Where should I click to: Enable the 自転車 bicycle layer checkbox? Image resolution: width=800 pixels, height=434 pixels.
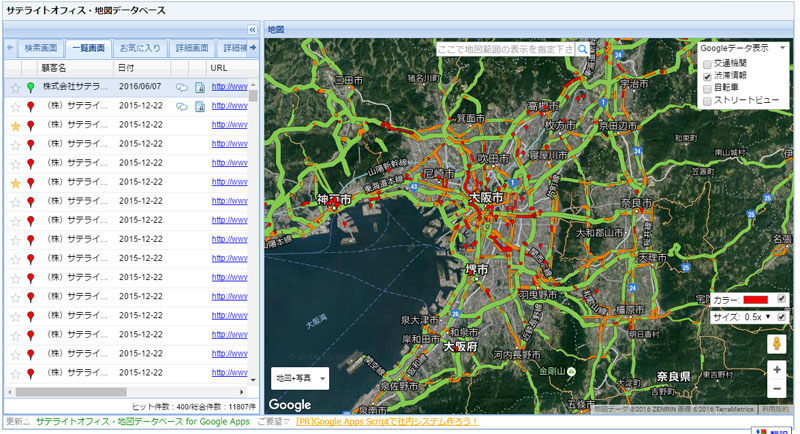[x=707, y=89]
